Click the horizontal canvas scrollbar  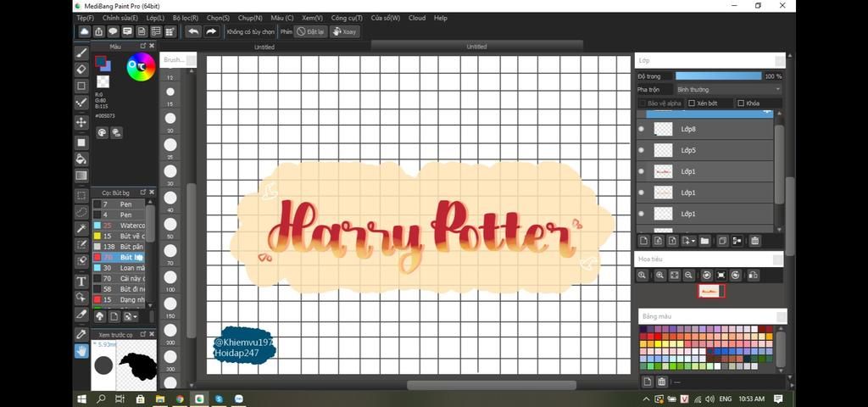click(492, 385)
